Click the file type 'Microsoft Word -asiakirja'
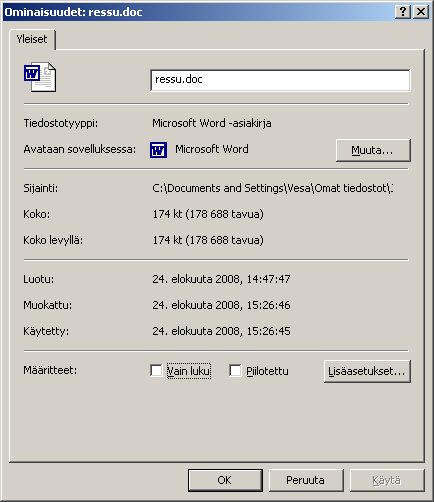This screenshot has height=502, width=434. pos(212,123)
